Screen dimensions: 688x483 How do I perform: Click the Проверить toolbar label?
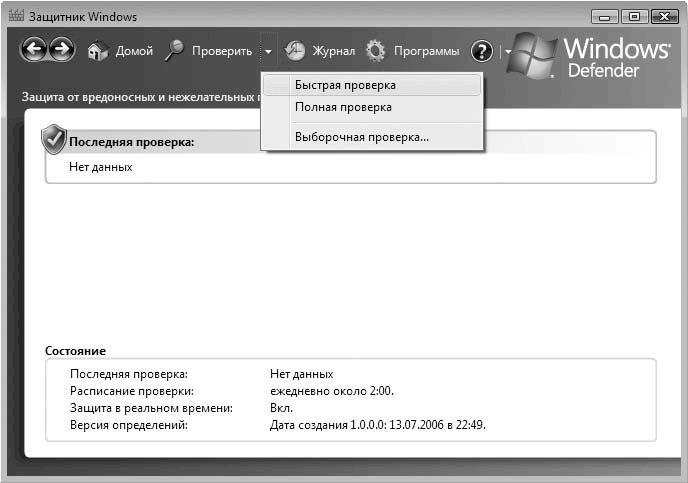click(221, 51)
